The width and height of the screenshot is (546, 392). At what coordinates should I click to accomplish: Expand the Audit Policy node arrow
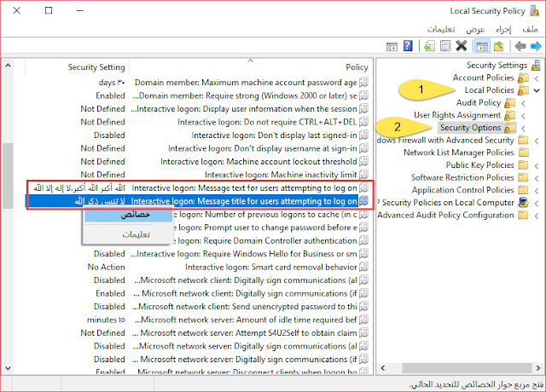[523, 103]
